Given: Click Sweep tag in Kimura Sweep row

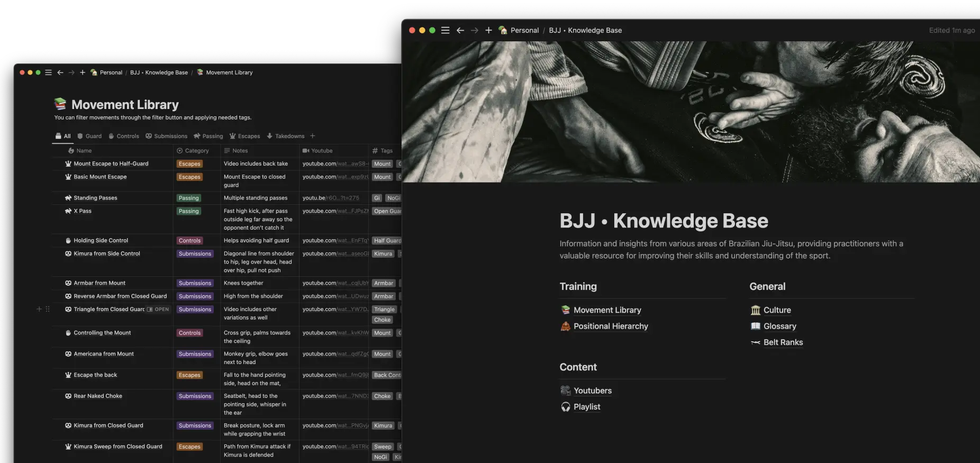Looking at the screenshot, I should (x=383, y=447).
